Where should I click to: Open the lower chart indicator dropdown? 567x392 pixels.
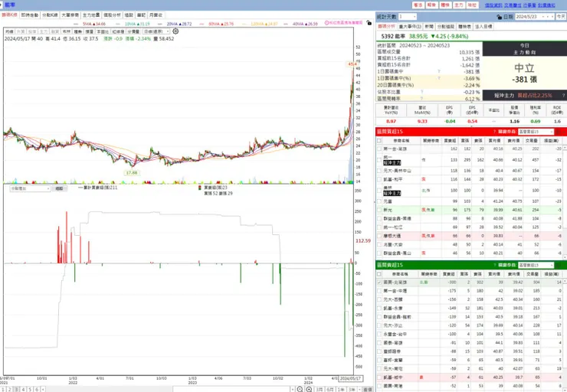coord(30,188)
